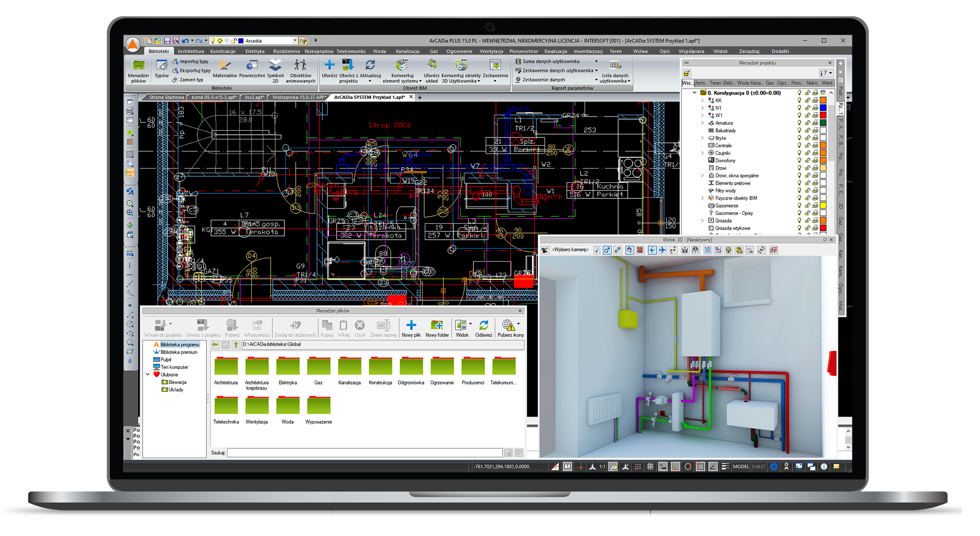Click Wklej in the file manager
Image resolution: width=980 pixels, height=536 pixels.
343,328
